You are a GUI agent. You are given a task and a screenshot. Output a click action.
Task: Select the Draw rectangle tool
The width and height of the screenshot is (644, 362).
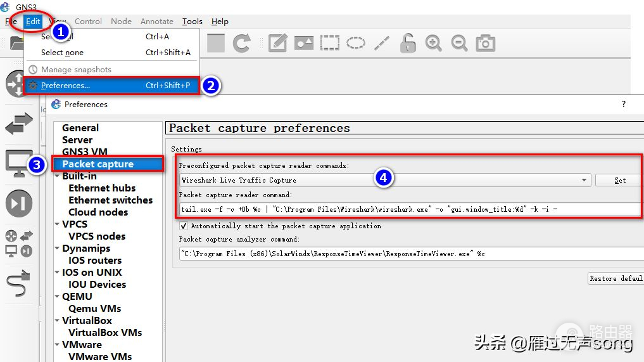pyautogui.click(x=329, y=43)
